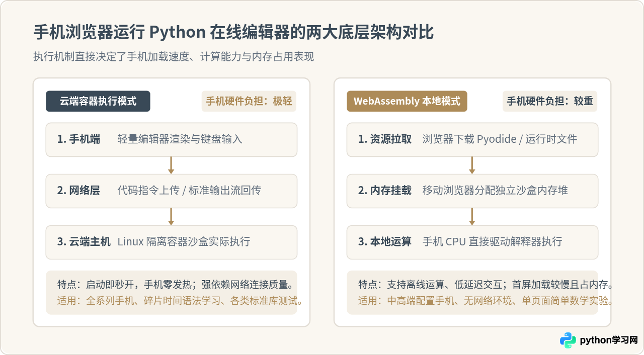Click the '2. 网络层' step box
The image size is (644, 355).
(172, 191)
